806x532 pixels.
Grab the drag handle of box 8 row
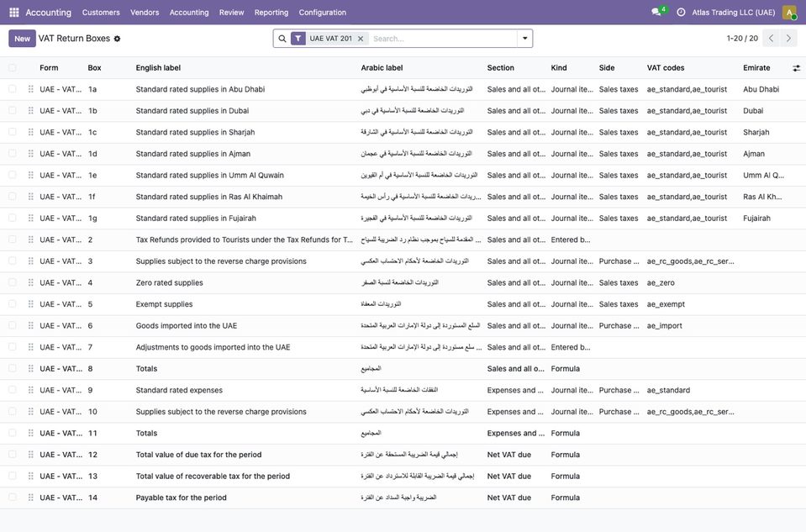pos(31,369)
